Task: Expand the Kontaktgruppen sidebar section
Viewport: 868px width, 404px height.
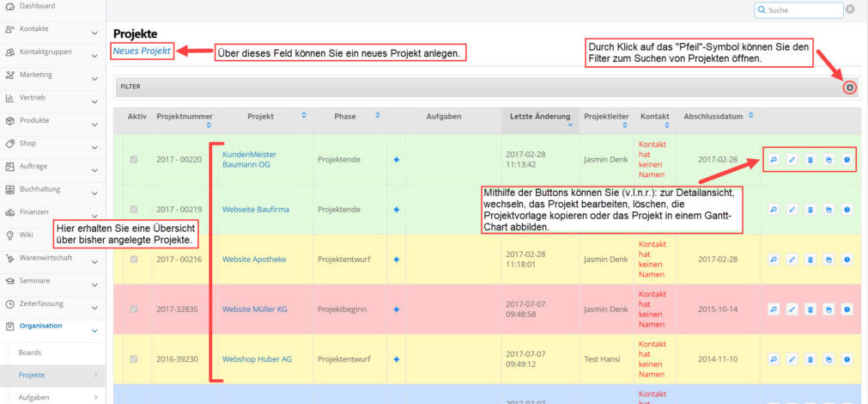Action: pyautogui.click(x=94, y=56)
